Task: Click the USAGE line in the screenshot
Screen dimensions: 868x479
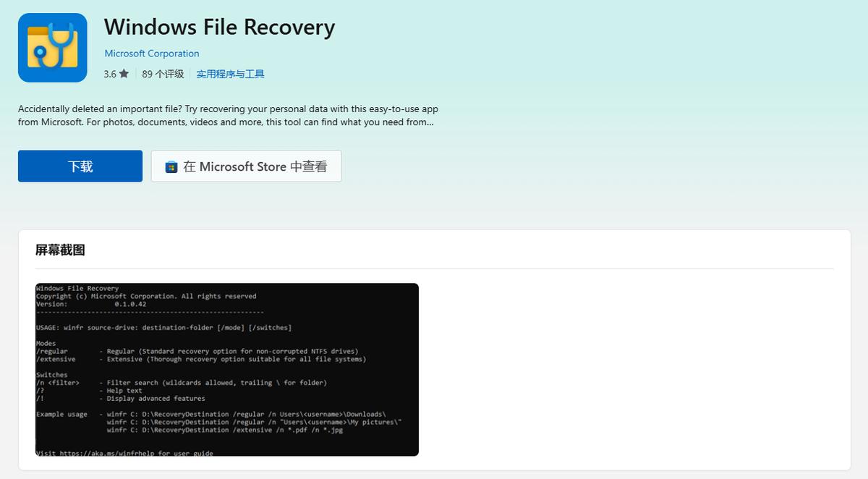Action: [164, 328]
